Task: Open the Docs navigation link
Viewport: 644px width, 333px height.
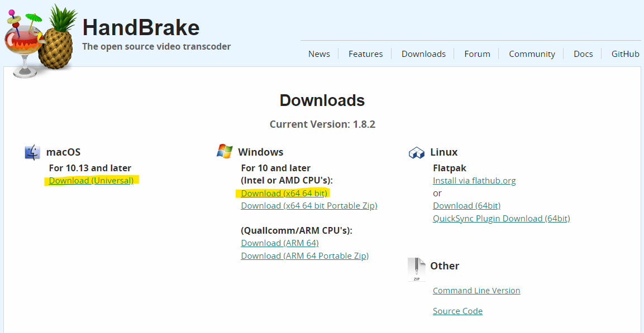Action: coord(583,54)
